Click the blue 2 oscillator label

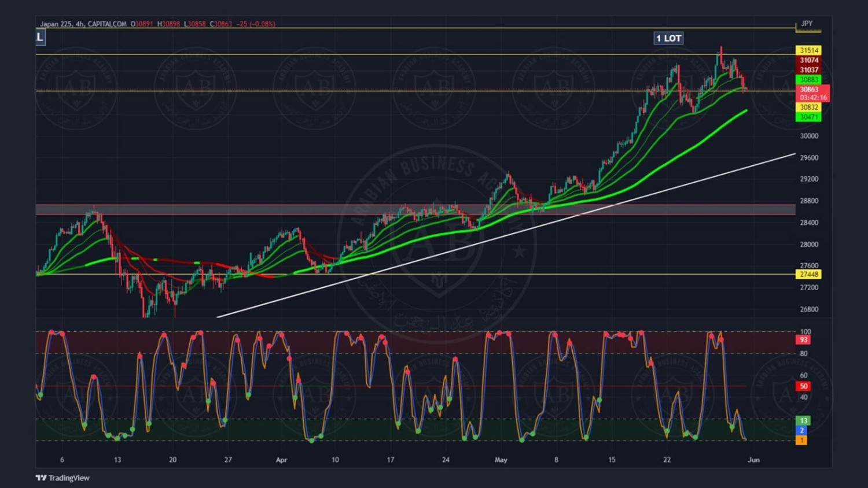[x=801, y=430]
